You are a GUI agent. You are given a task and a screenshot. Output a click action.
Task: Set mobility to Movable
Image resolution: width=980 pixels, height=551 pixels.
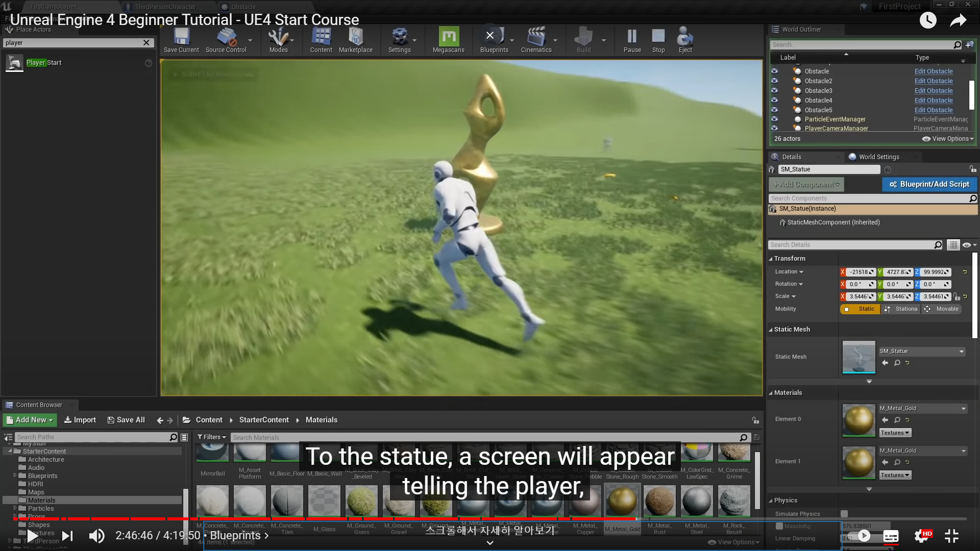[x=942, y=309]
